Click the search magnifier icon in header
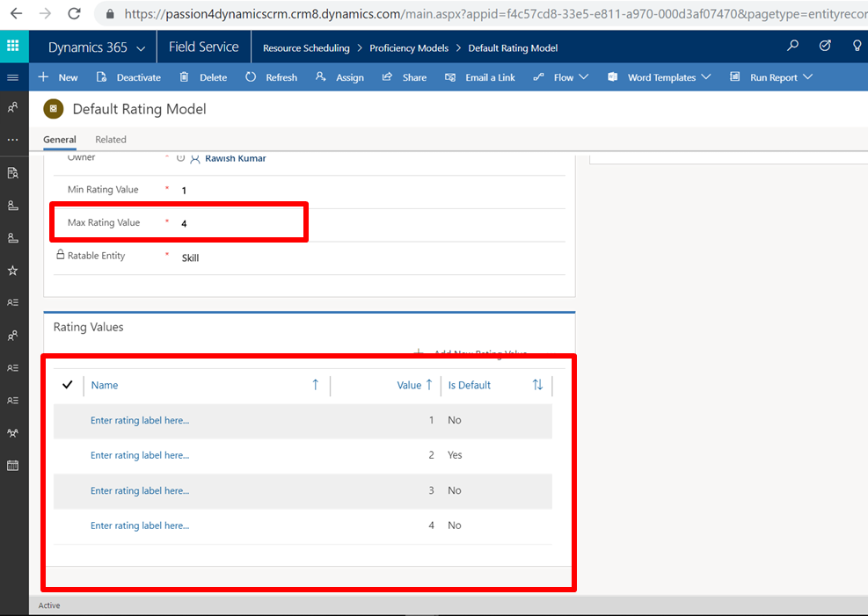The width and height of the screenshot is (868, 616). tap(793, 47)
